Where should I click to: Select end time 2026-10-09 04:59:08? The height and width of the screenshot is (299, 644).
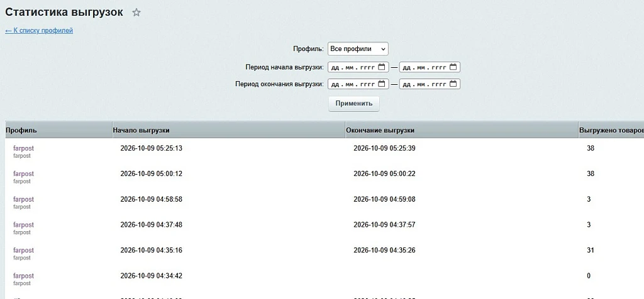[384, 199]
